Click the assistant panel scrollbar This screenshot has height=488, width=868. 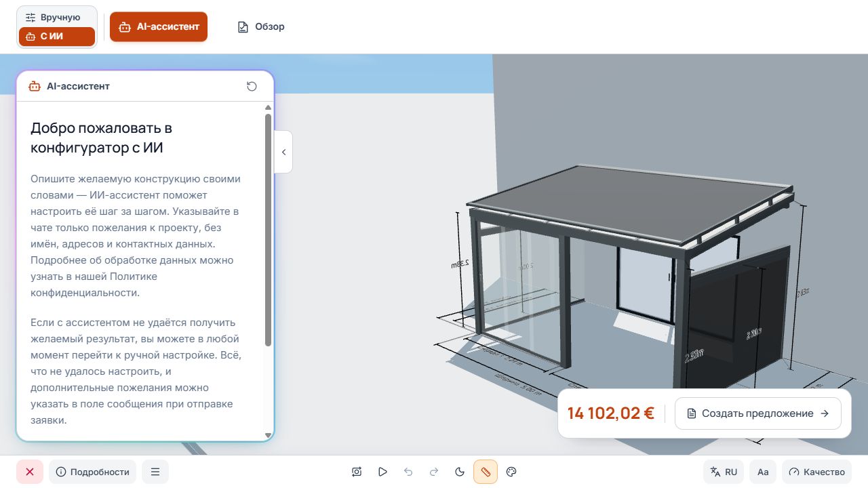point(269,230)
